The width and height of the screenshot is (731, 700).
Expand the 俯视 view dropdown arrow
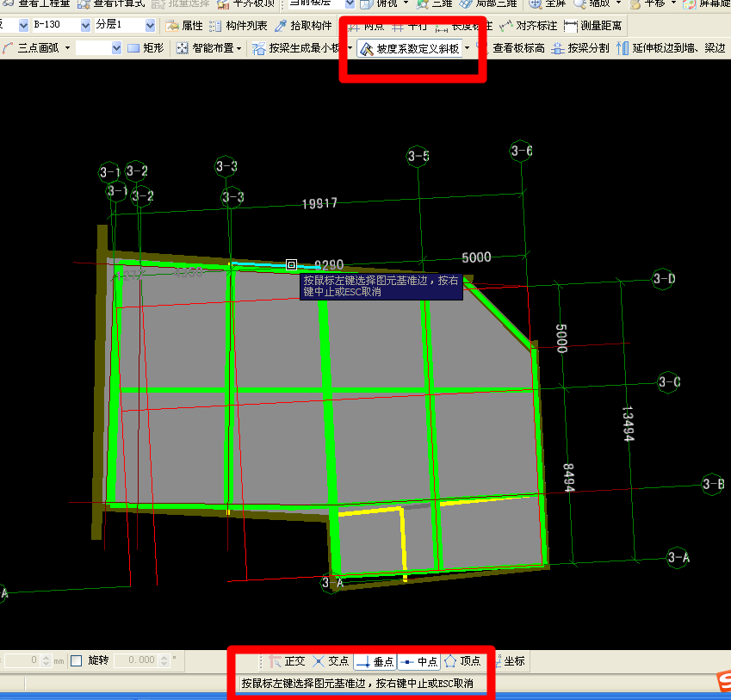(x=406, y=3)
